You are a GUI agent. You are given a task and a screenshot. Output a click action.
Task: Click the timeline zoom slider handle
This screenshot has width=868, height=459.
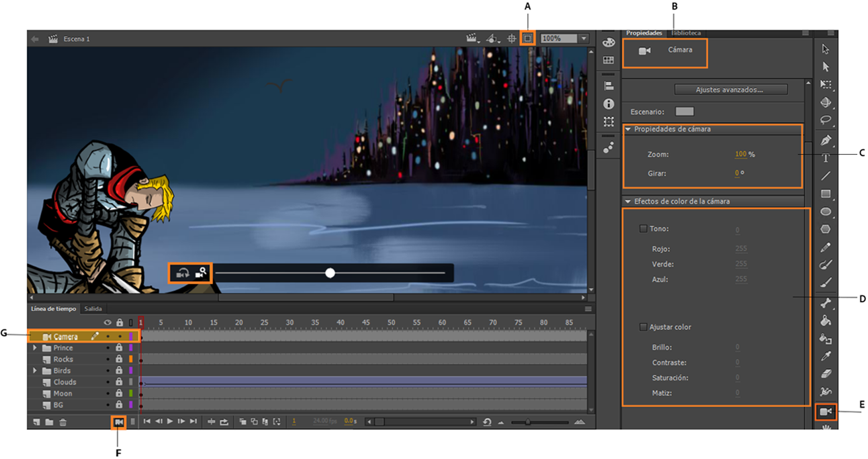coord(528,422)
